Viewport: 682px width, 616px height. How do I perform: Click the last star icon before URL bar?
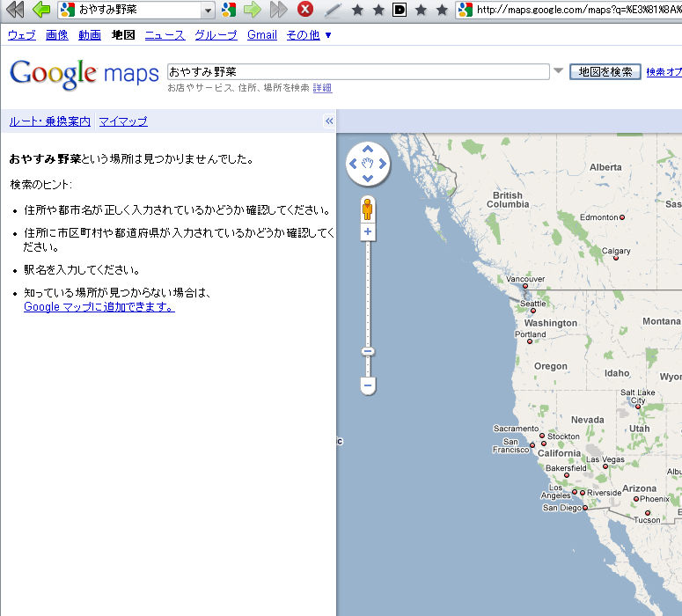(442, 10)
